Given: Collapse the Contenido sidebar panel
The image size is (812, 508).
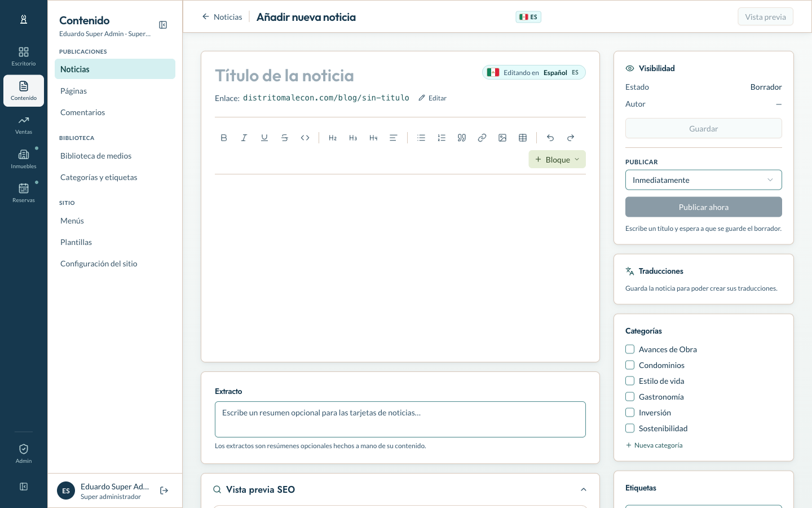Looking at the screenshot, I should click(x=163, y=25).
